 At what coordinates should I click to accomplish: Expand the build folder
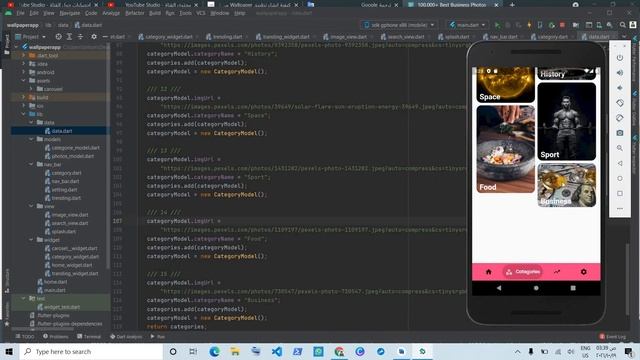(x=23, y=98)
